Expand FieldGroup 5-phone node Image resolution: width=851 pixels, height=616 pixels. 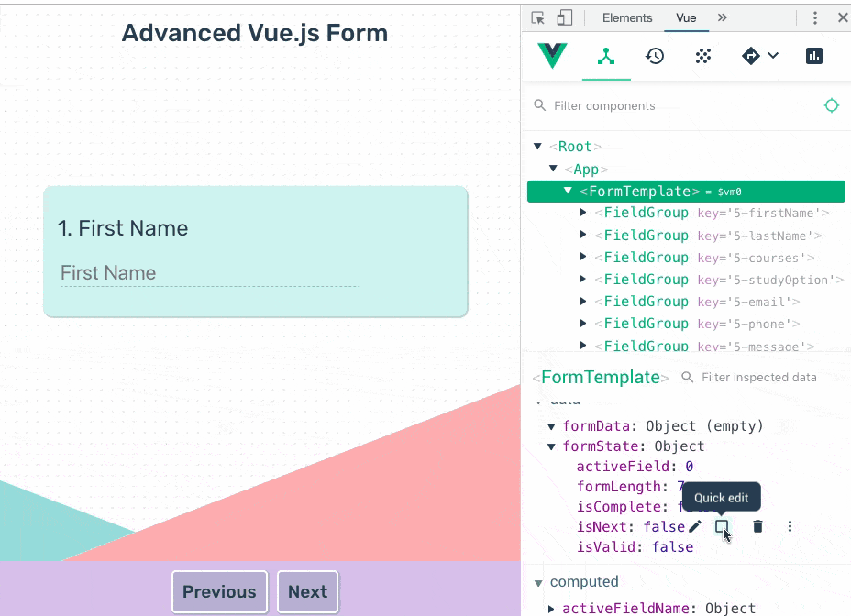pyautogui.click(x=583, y=324)
